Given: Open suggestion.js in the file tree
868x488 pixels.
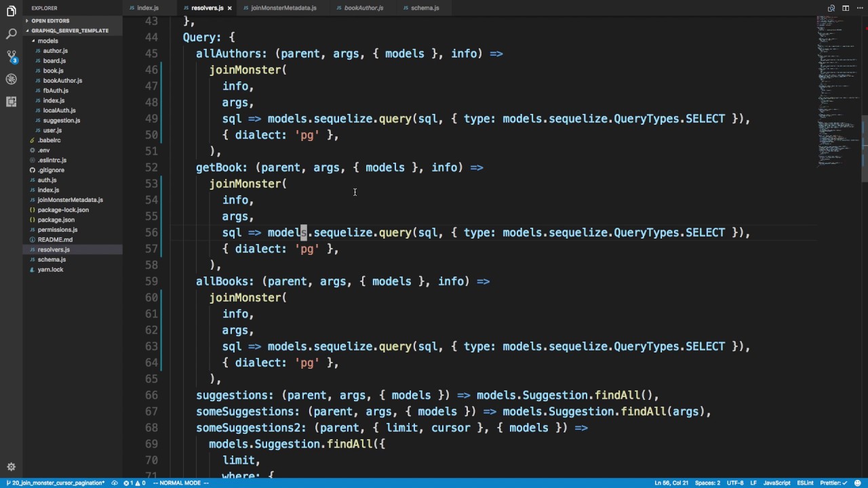Looking at the screenshot, I should (x=62, y=121).
